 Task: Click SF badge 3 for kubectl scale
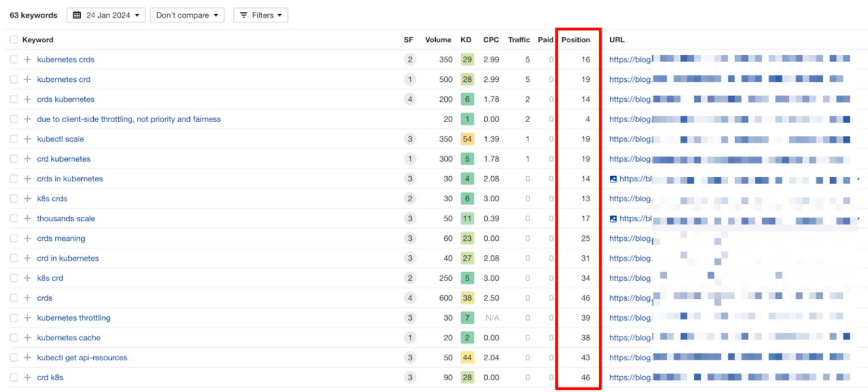pos(410,139)
